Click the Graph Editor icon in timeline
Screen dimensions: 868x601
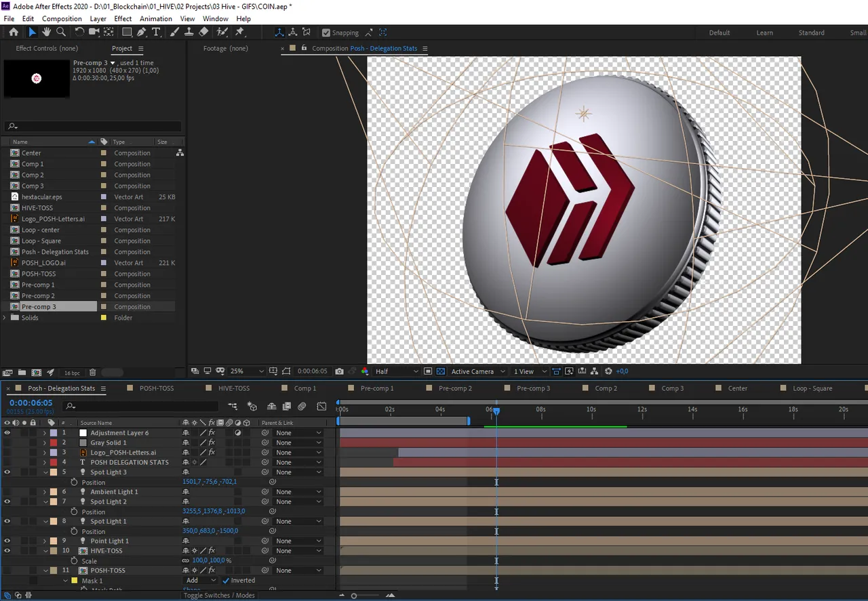click(321, 407)
